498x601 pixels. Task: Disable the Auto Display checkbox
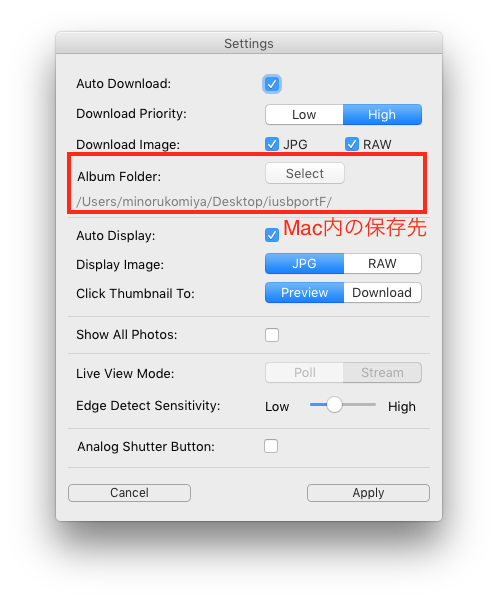click(272, 235)
